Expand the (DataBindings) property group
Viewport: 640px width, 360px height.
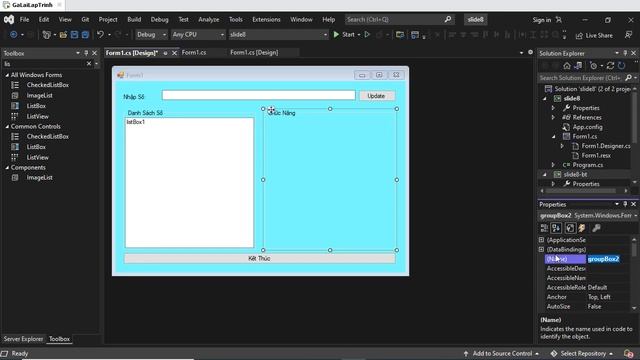click(541, 249)
